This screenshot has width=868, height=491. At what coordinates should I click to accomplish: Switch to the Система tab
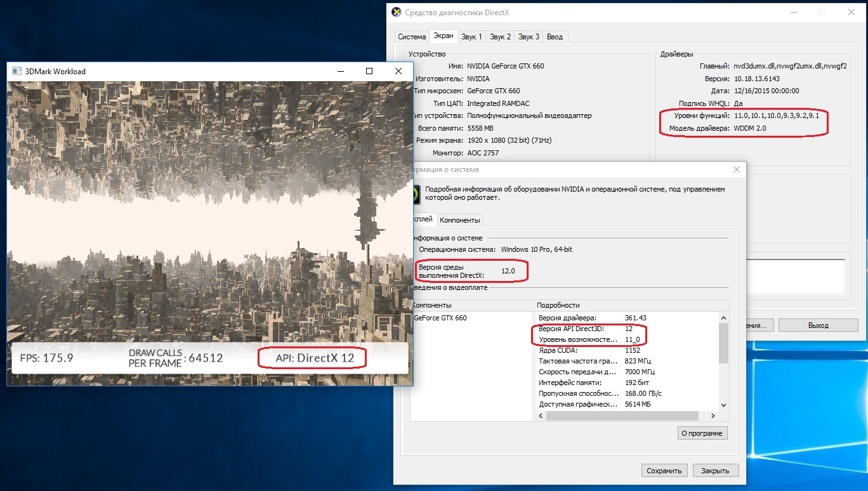click(x=412, y=37)
